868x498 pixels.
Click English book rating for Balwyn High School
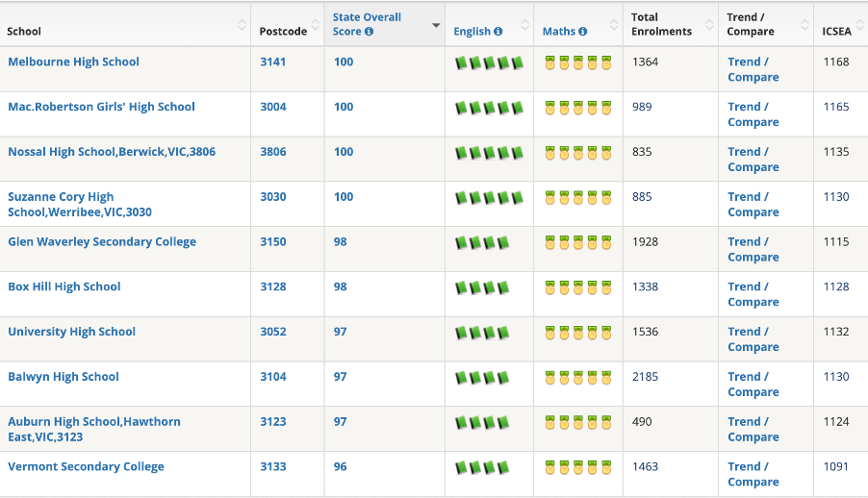coord(481,378)
